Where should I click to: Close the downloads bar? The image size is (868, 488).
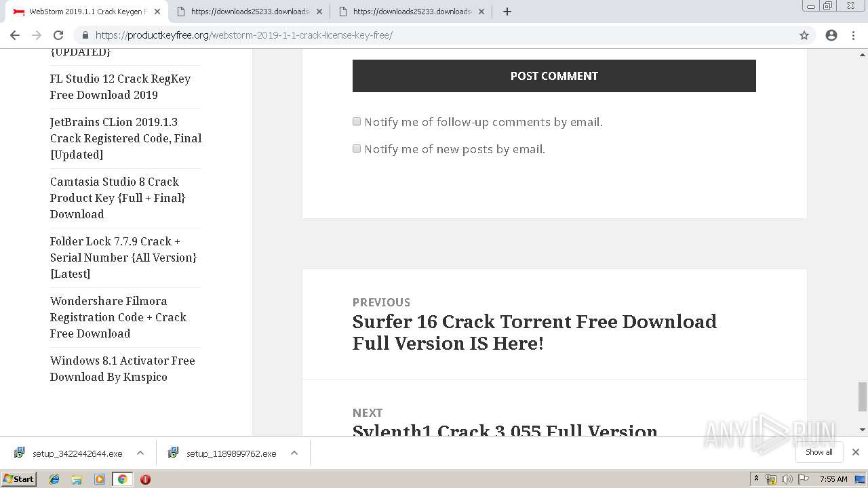pyautogui.click(x=856, y=452)
